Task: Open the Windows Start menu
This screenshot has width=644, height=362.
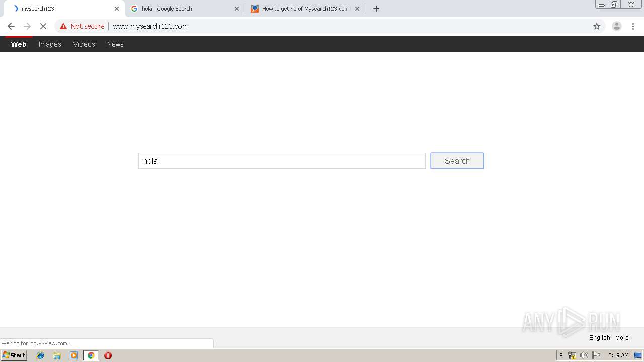Action: tap(14, 355)
